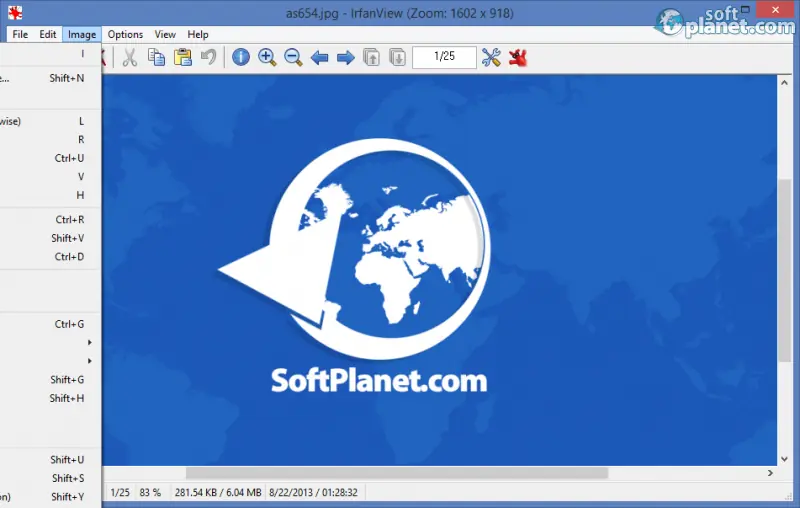Choose the menu entry with shortcut Ctrl+D
Screen dimensions: 800x508
click(50, 257)
